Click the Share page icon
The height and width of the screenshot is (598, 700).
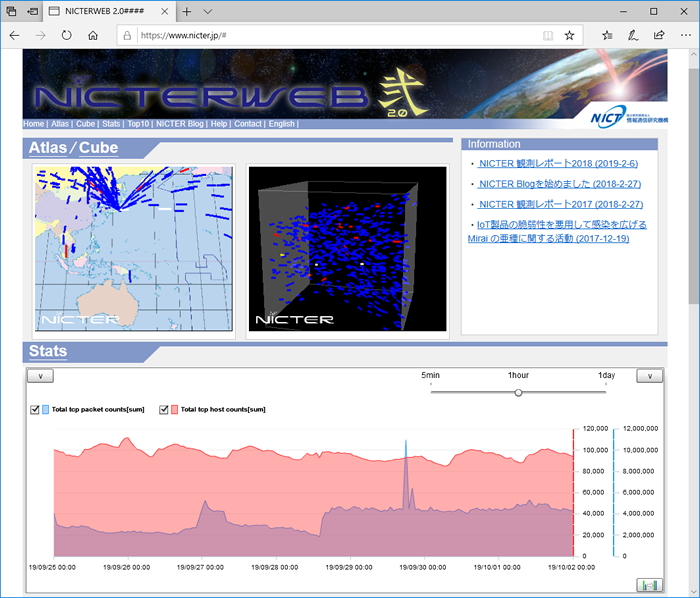coord(659,35)
